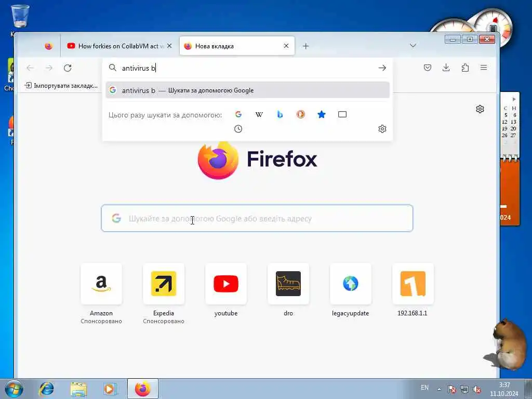Expand the list all tabs chevron
Viewport: 532px width, 399px height.
click(413, 46)
